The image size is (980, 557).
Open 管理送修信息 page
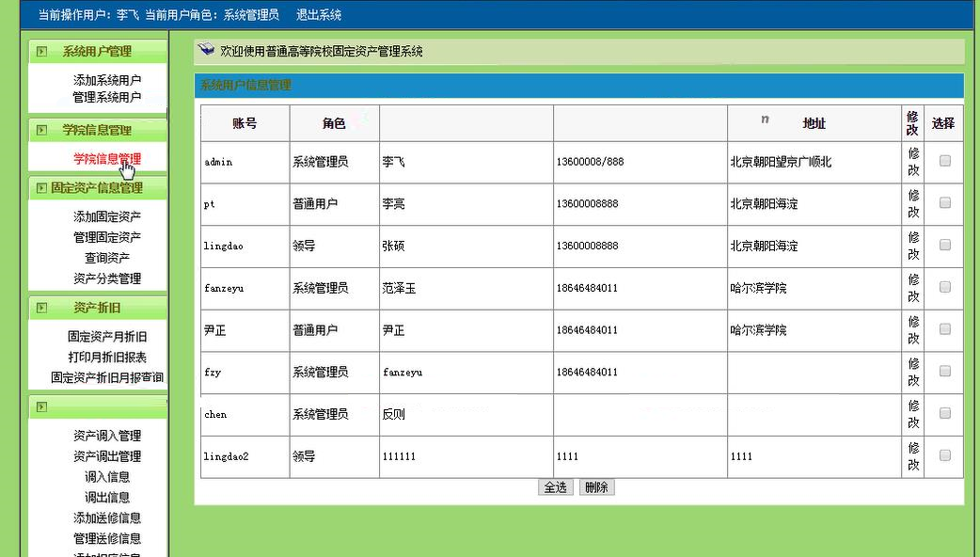107,538
